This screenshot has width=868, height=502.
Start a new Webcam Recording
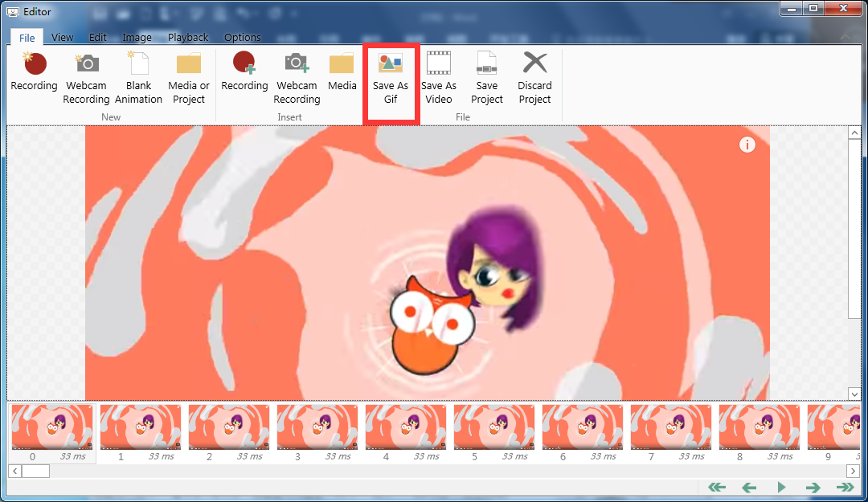[86, 64]
